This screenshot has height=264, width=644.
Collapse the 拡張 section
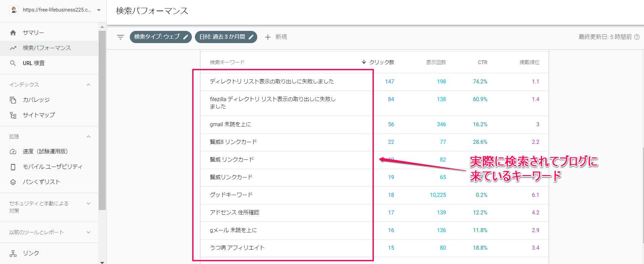click(88, 136)
